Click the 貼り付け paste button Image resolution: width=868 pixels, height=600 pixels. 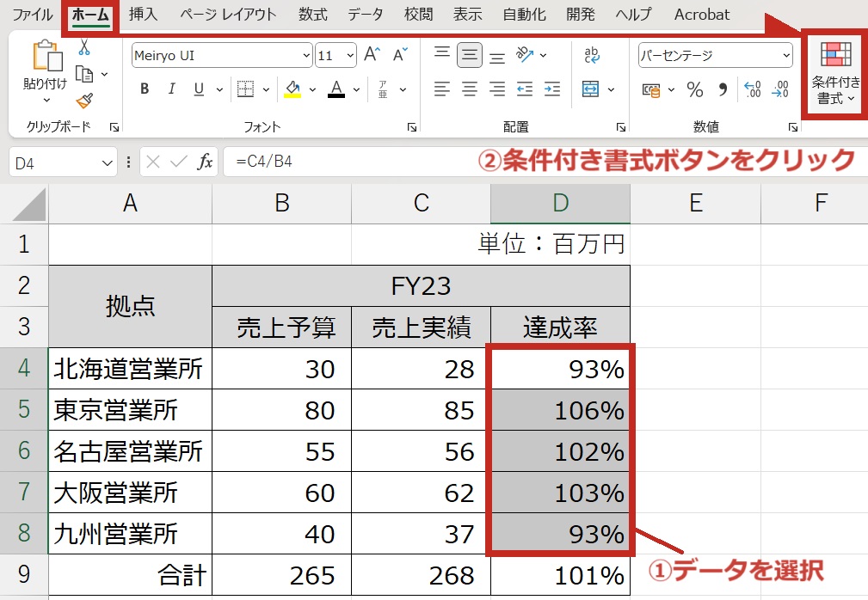coord(45,69)
